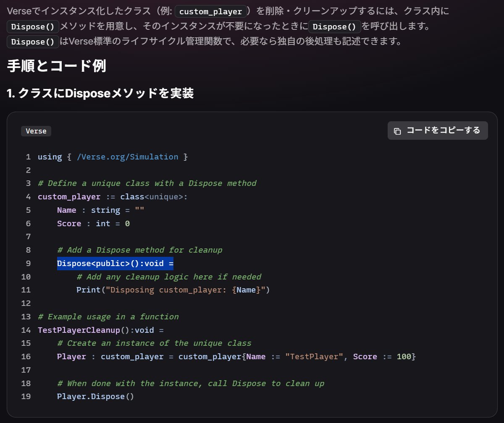Screen dimensions: 504x423
Task: Click the 手順とコード例 heading
Action: (56, 66)
